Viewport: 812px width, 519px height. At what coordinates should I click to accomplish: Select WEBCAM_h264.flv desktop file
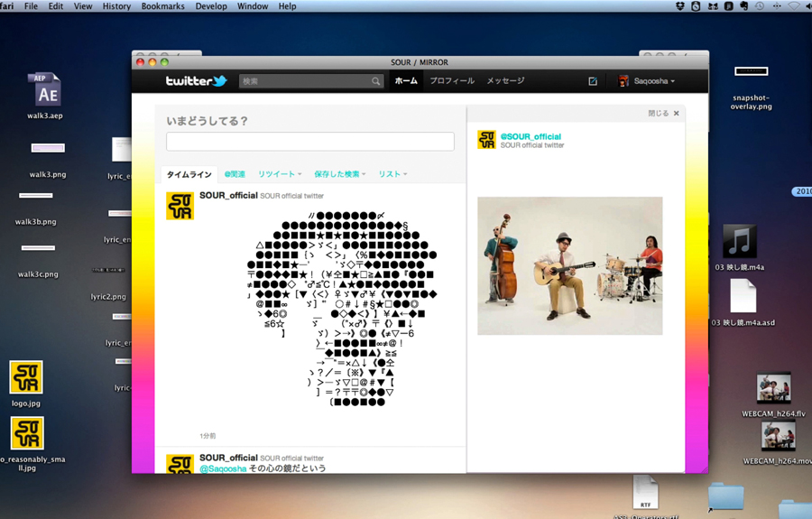[774, 394]
